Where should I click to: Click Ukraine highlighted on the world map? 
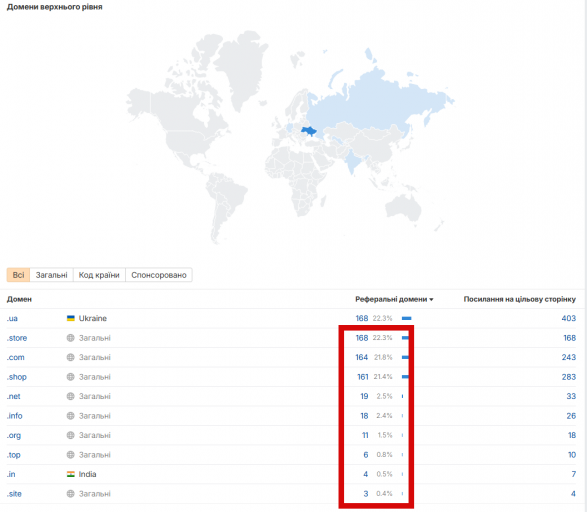(308, 131)
